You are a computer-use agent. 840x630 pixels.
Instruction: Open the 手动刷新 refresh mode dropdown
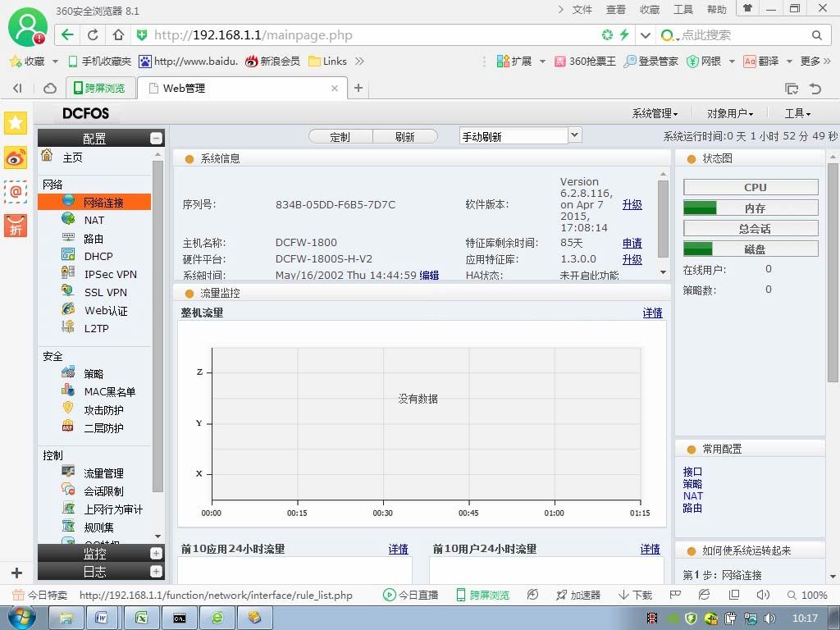tap(575, 135)
